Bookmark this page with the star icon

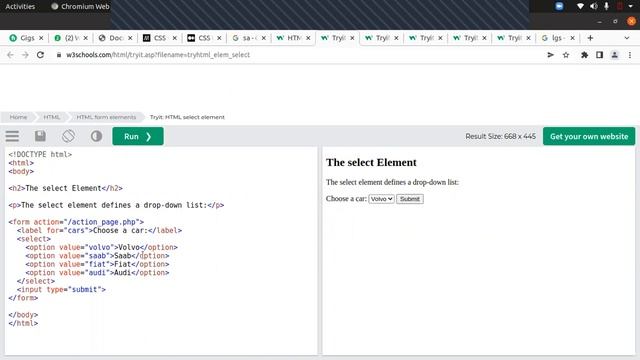tap(566, 55)
